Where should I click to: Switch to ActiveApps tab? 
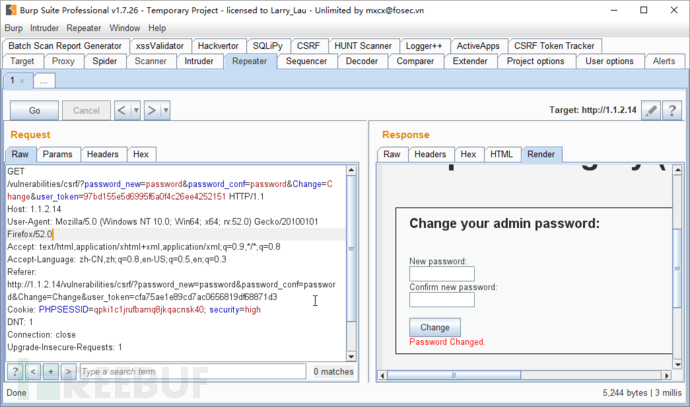[478, 46]
